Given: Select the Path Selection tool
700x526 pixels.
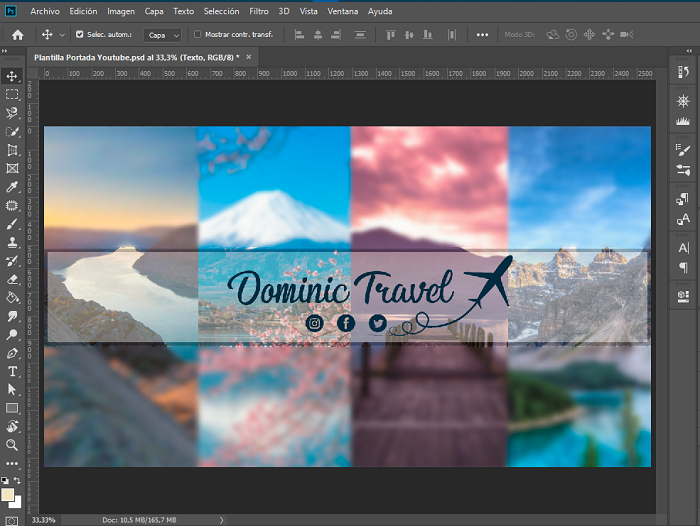Looking at the screenshot, I should coord(12,390).
